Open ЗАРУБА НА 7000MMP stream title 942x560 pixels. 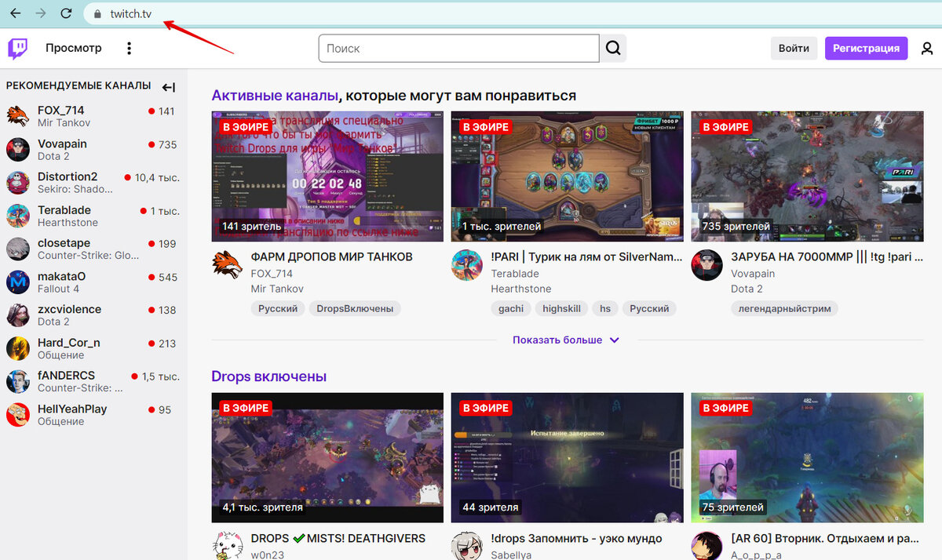tap(827, 256)
